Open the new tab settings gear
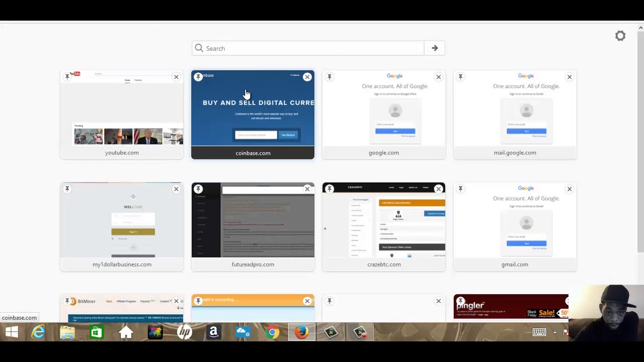The height and width of the screenshot is (362, 644). click(620, 36)
